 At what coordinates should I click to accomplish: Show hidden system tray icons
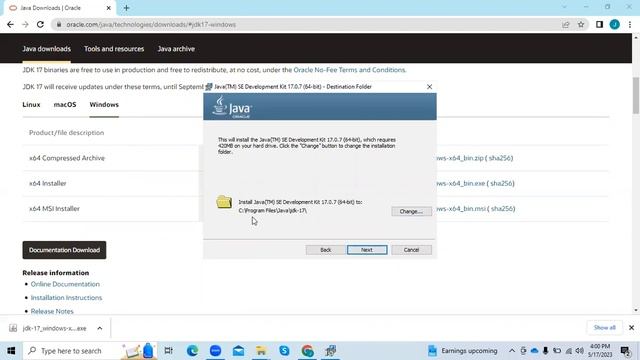(511, 351)
